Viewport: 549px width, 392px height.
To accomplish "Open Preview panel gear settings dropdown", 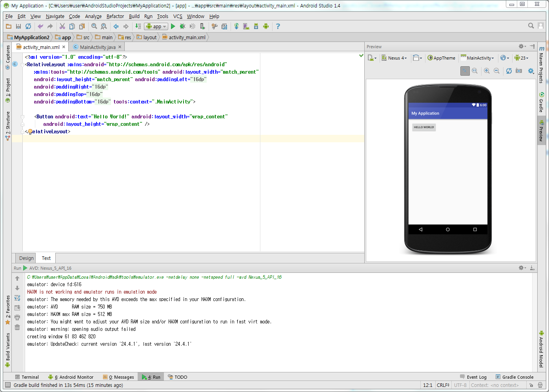I will point(522,46).
